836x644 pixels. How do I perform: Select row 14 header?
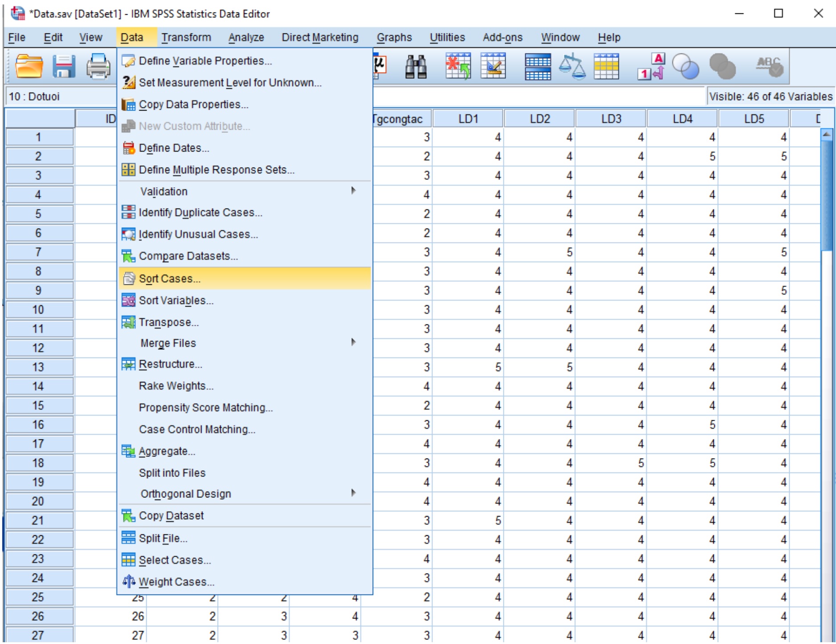tap(38, 386)
